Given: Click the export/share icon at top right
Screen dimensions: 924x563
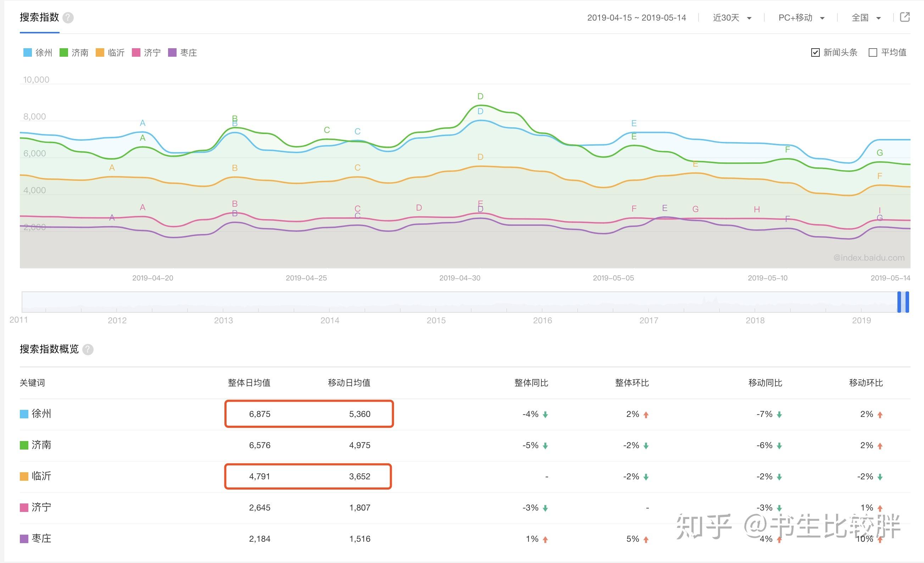Looking at the screenshot, I should (905, 17).
